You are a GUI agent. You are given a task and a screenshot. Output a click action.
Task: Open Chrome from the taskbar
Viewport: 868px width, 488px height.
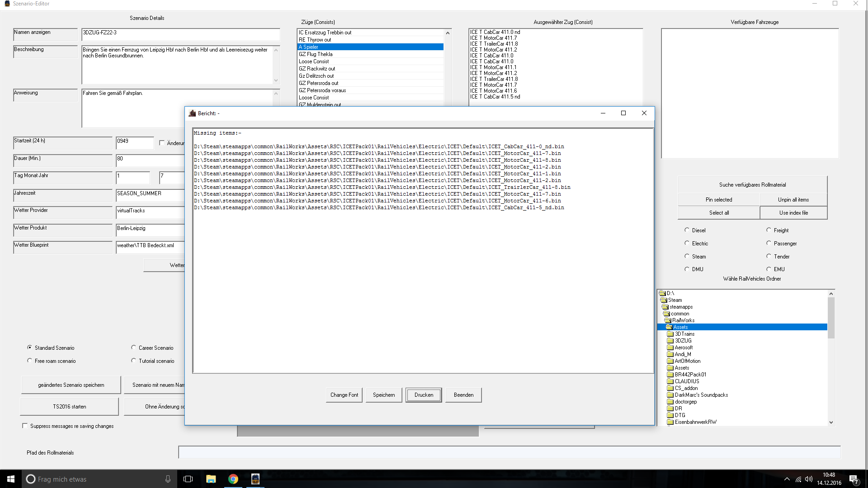(233, 479)
